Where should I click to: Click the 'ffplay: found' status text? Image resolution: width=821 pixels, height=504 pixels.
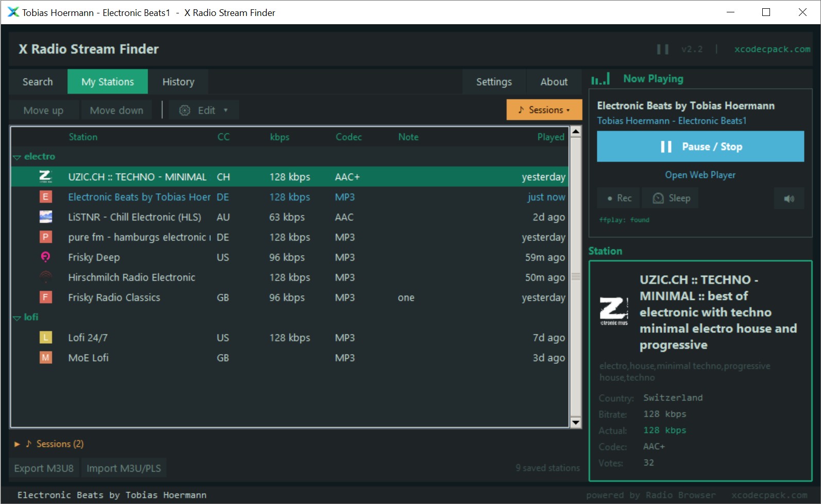(624, 220)
